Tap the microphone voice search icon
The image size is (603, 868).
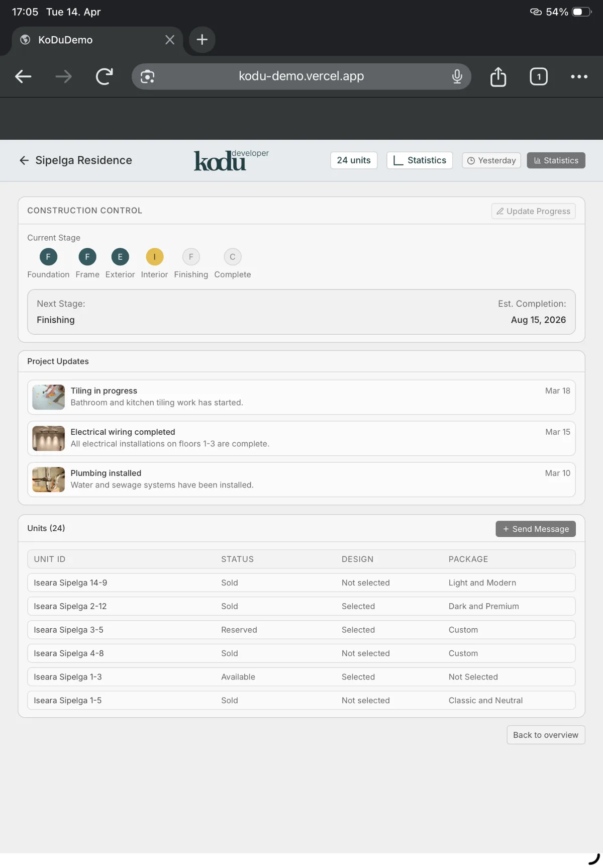[x=457, y=76]
